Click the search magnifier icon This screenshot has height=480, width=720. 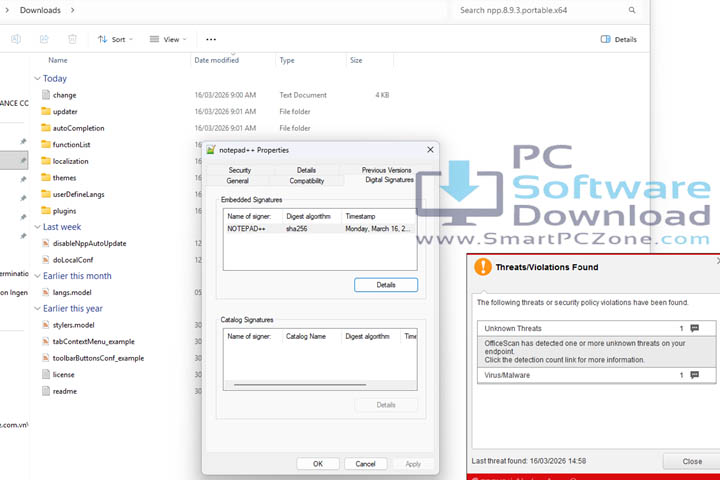click(x=632, y=10)
